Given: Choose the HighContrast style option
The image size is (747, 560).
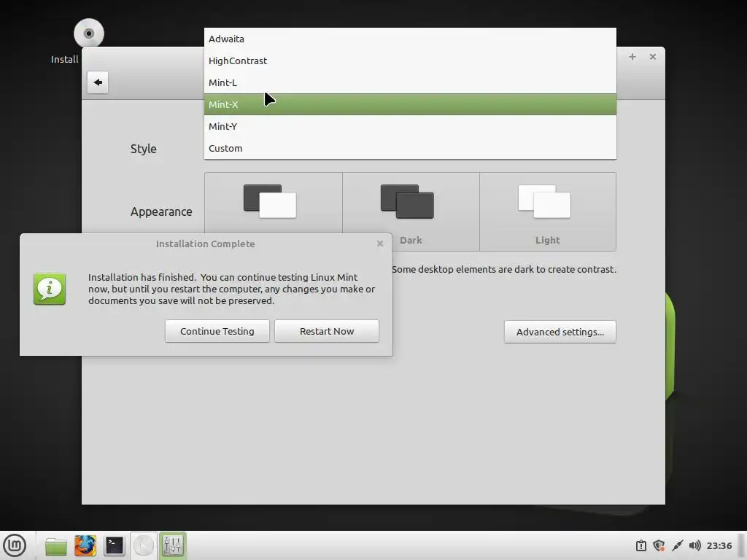Looking at the screenshot, I should click(410, 61).
